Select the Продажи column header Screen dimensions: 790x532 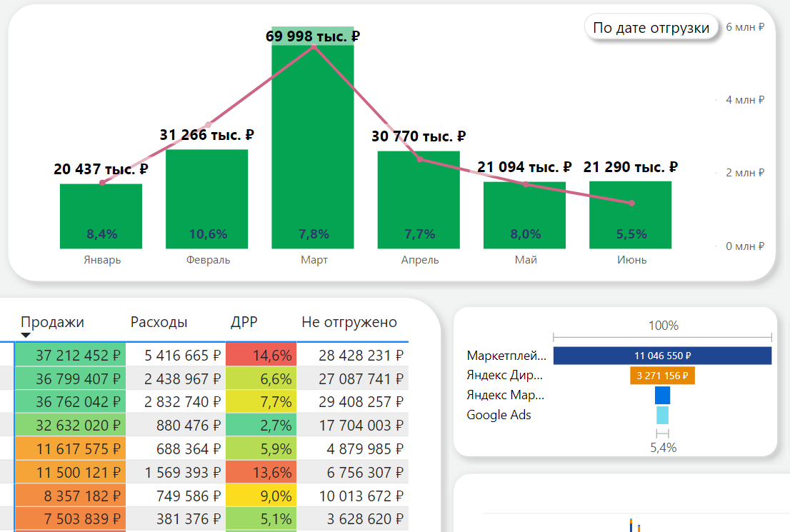point(52,322)
